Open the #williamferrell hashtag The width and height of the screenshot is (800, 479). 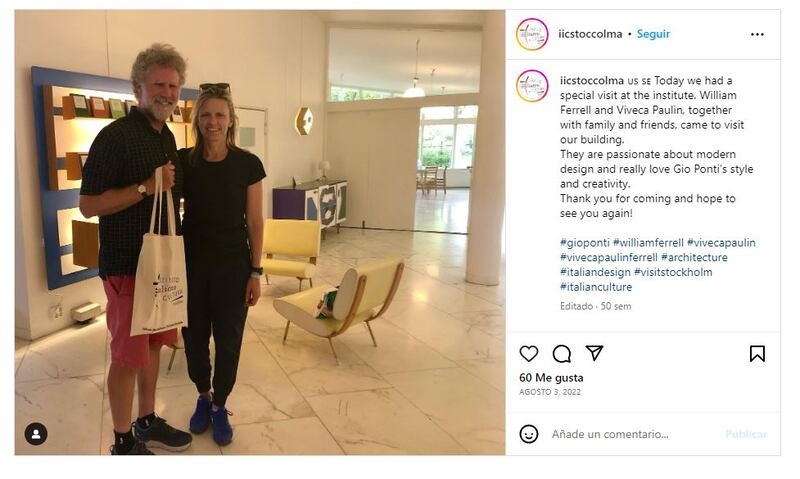[648, 243]
